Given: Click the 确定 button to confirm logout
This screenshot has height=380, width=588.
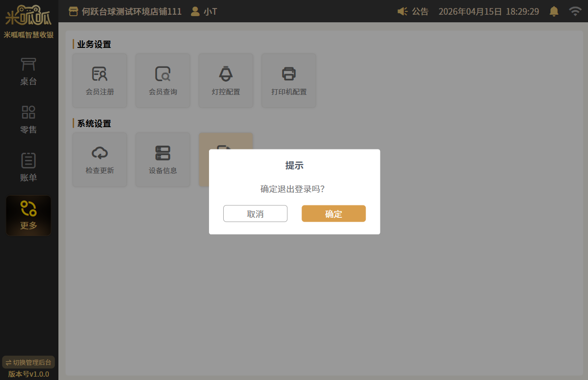Looking at the screenshot, I should (333, 213).
